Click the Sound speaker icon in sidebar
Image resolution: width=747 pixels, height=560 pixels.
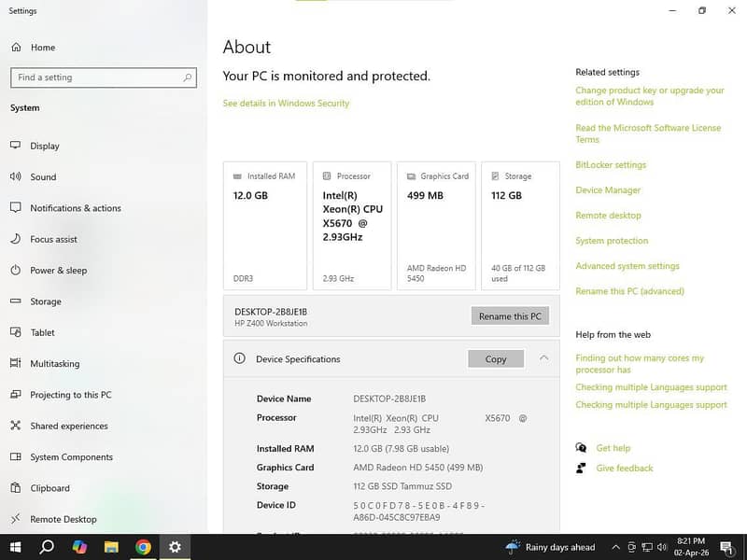tap(15, 176)
